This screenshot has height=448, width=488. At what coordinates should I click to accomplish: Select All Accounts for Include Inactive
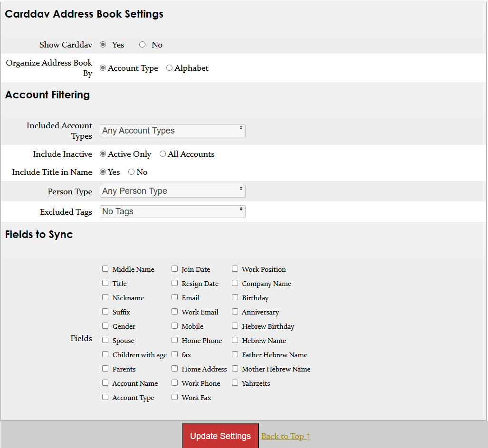pyautogui.click(x=162, y=153)
